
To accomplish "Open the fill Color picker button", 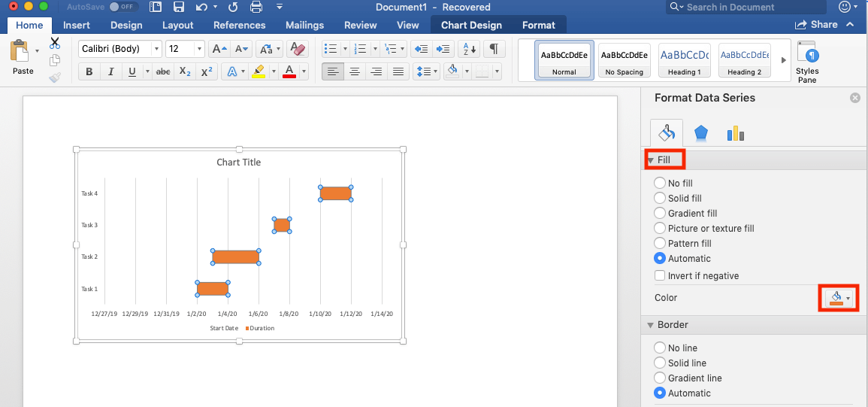I will (x=839, y=298).
